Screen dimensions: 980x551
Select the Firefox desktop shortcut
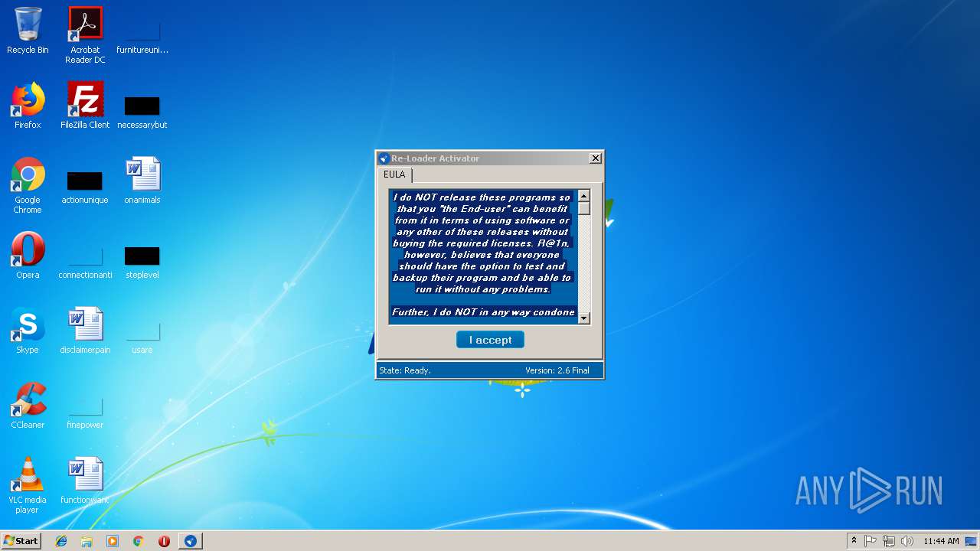28,106
